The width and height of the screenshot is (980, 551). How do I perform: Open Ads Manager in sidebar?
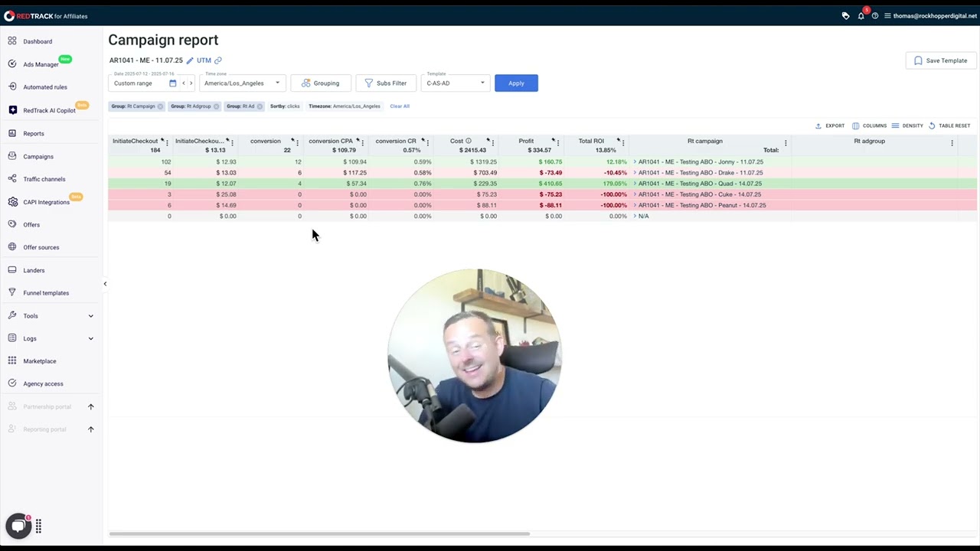(41, 64)
